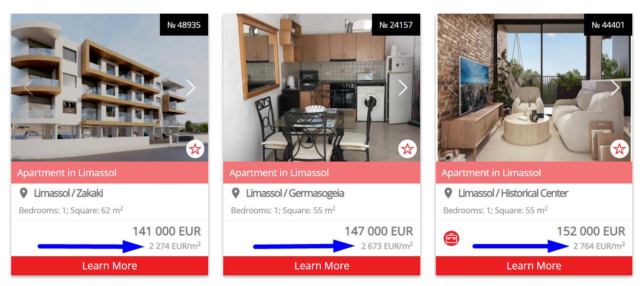Click location pin next to Limassol / Zakaki
644x286 pixels.
pyautogui.click(x=23, y=193)
